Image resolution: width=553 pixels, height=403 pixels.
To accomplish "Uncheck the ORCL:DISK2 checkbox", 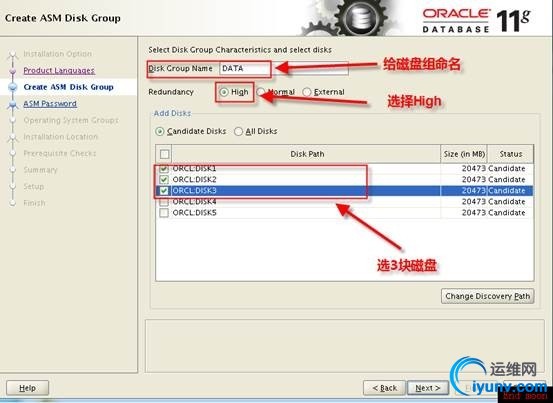I will [x=164, y=179].
